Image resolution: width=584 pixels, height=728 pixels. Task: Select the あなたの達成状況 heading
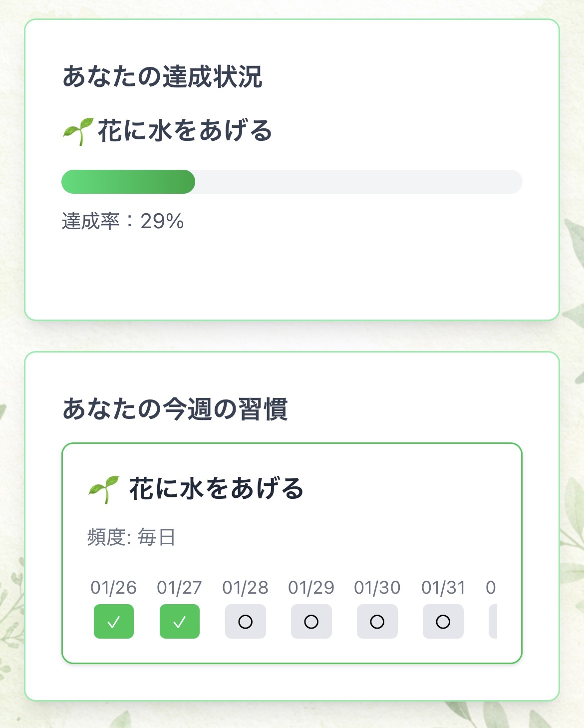[162, 77]
